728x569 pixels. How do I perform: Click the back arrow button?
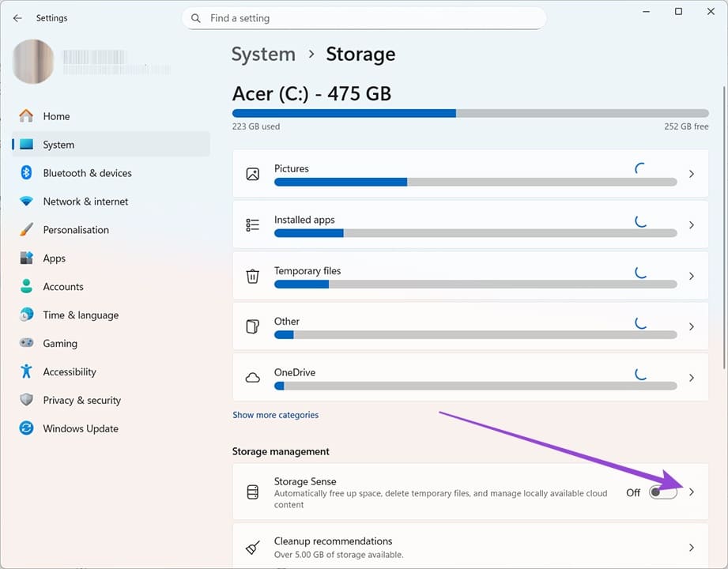17,17
